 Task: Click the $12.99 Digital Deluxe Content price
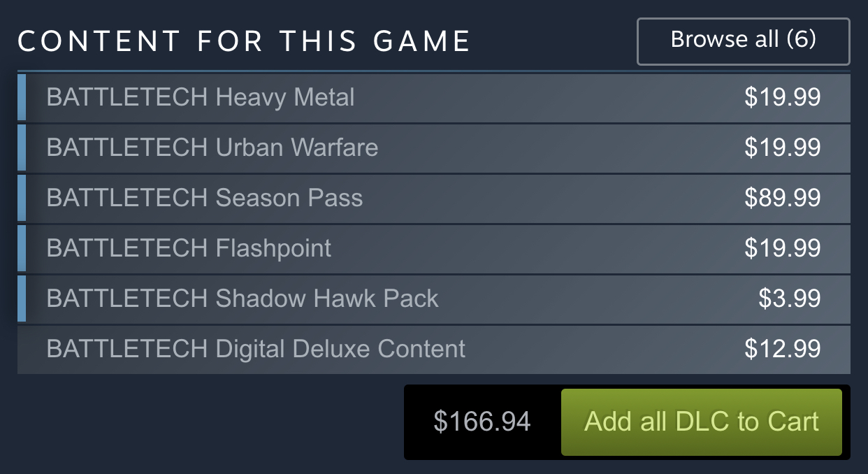782,349
